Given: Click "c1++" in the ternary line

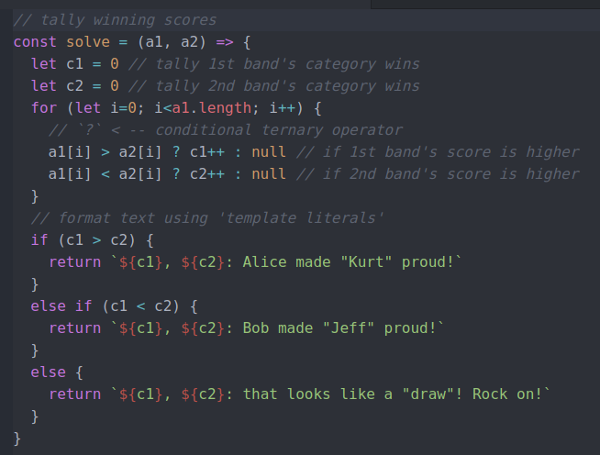Looking at the screenshot, I should coord(207,152).
